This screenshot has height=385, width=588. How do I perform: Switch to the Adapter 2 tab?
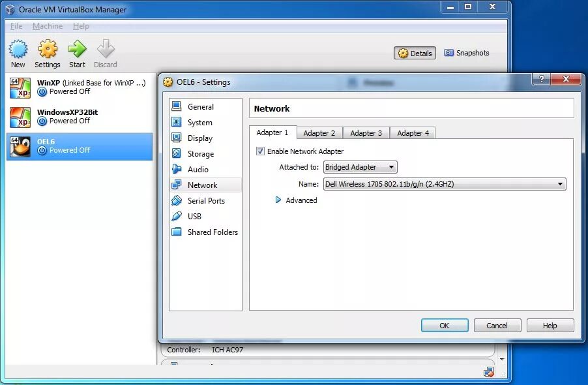tap(319, 133)
